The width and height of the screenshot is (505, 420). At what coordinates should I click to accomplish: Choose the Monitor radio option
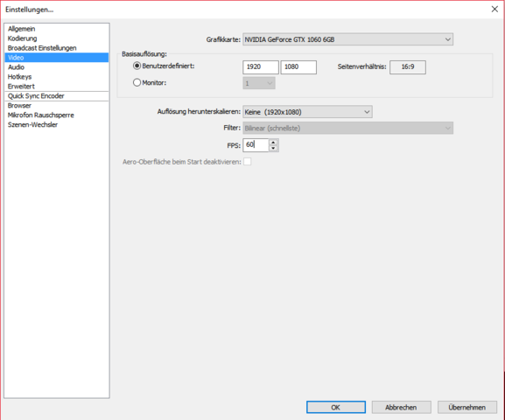point(137,83)
